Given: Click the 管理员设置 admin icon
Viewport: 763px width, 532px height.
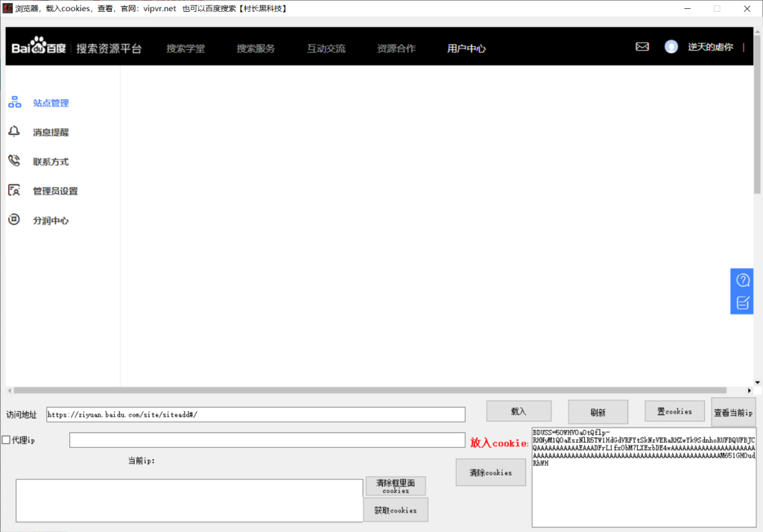Looking at the screenshot, I should tap(14, 191).
